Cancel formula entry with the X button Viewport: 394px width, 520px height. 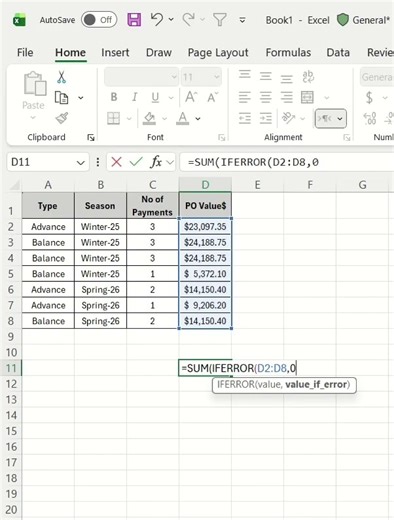coord(116,162)
